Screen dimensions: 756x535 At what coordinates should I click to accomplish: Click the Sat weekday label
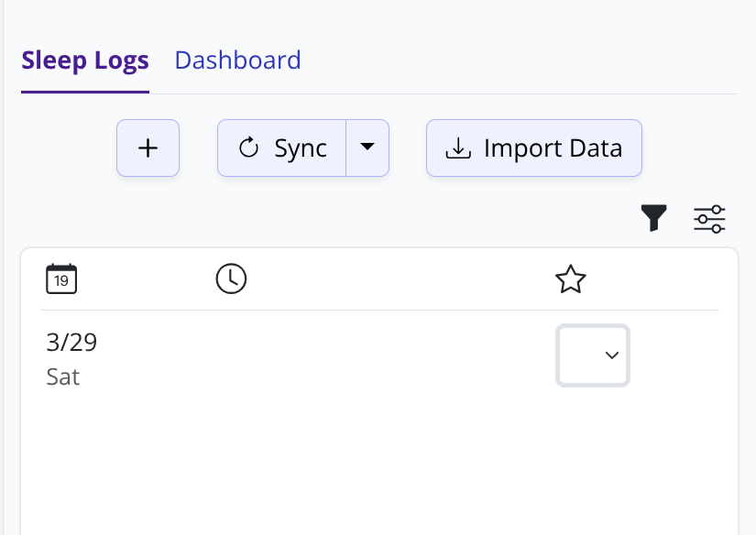point(62,377)
